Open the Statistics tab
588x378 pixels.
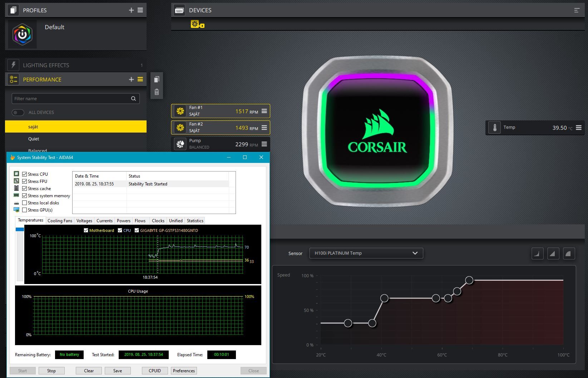195,221
